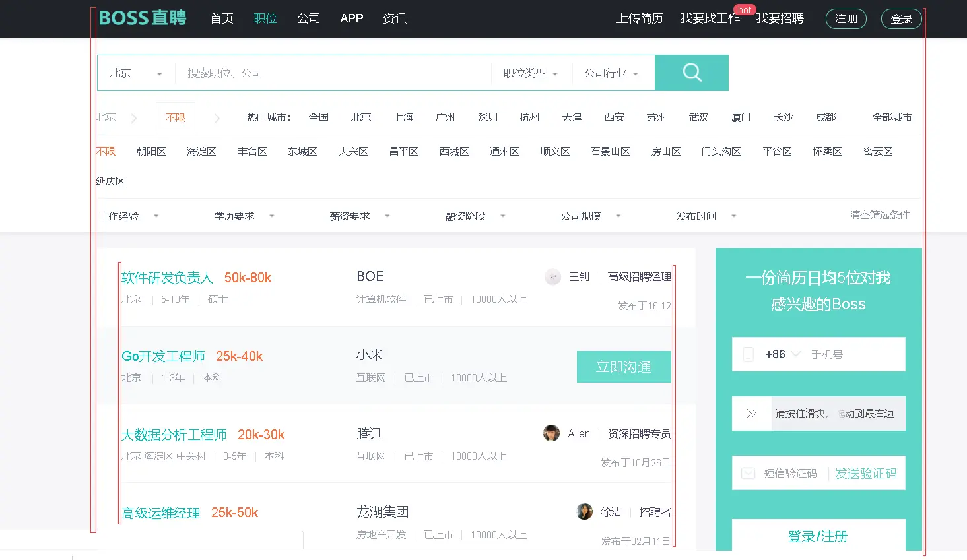Filter by 朝阳区 district
Screen dimensions: 967x560
151,152
